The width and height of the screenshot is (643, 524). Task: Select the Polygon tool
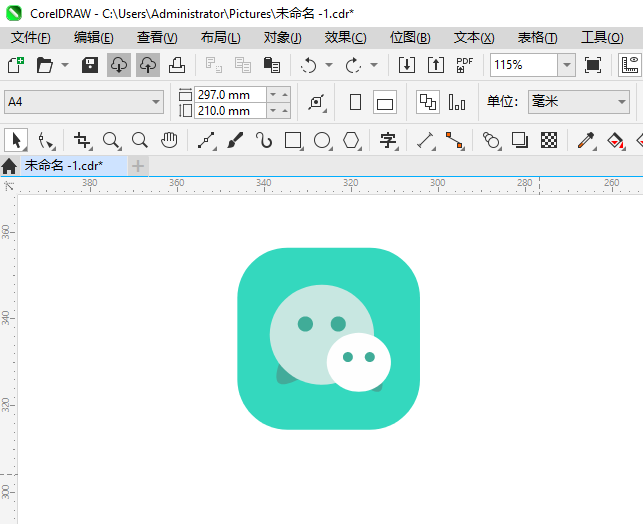point(352,140)
